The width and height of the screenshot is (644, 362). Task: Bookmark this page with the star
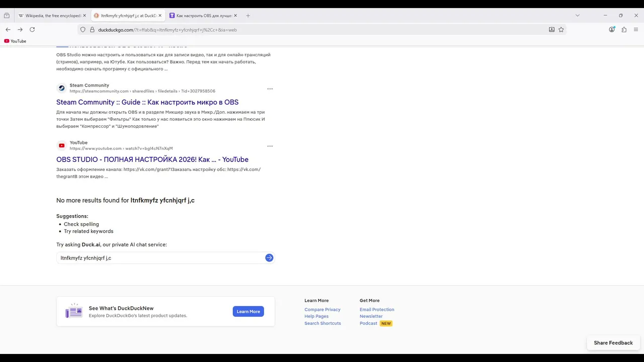tap(561, 30)
